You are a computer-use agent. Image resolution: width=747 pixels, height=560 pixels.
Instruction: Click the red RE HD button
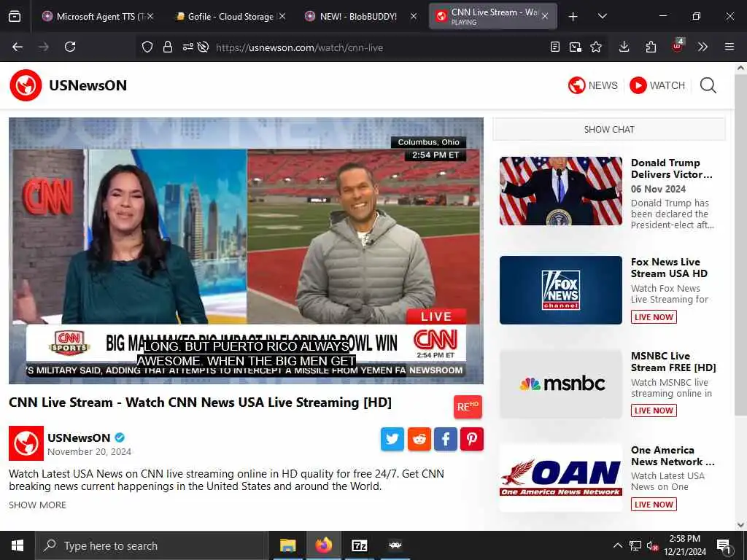(468, 407)
